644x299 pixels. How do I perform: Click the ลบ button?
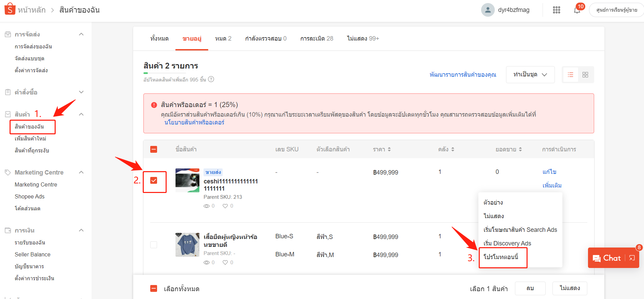pyautogui.click(x=530, y=288)
